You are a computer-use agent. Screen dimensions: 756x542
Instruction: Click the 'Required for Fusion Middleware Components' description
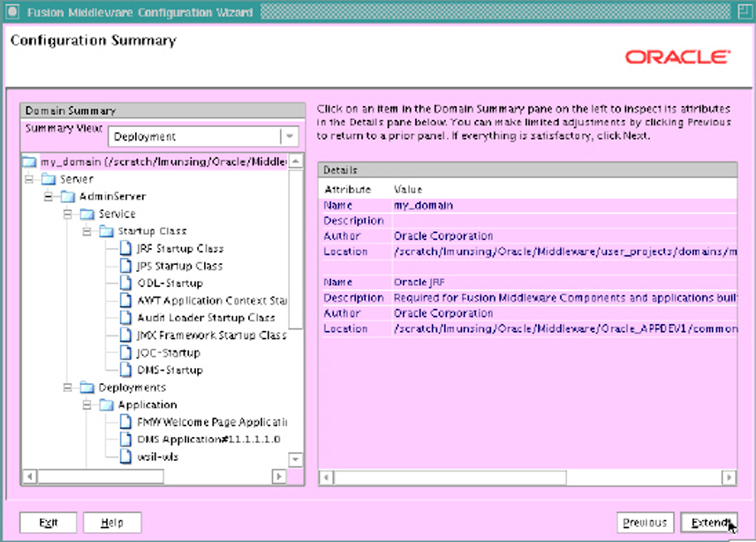click(x=565, y=297)
